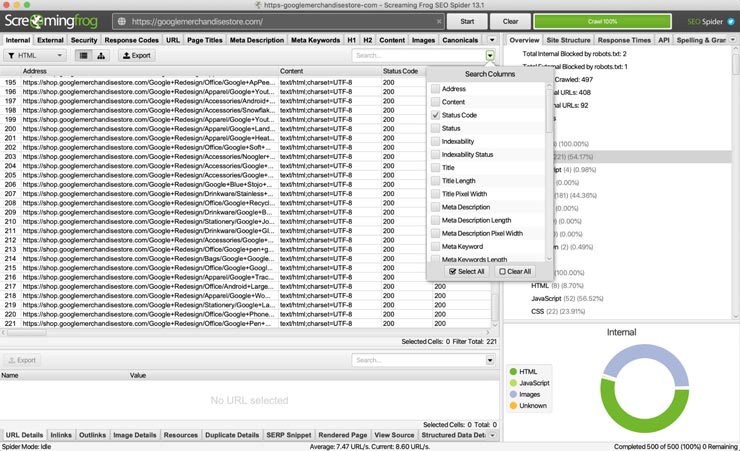Switch to Page Titles tab
This screenshot has width=740, height=451.
coord(204,40)
